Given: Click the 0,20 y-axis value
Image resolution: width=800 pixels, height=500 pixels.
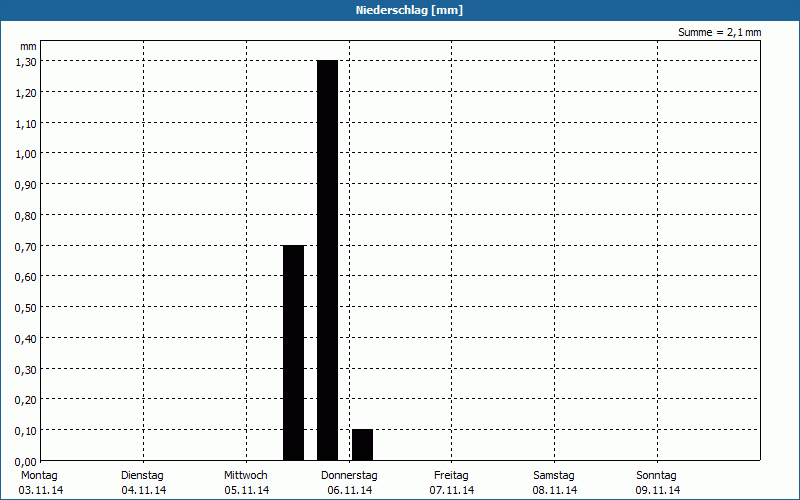Looking at the screenshot, I should coord(26,400).
